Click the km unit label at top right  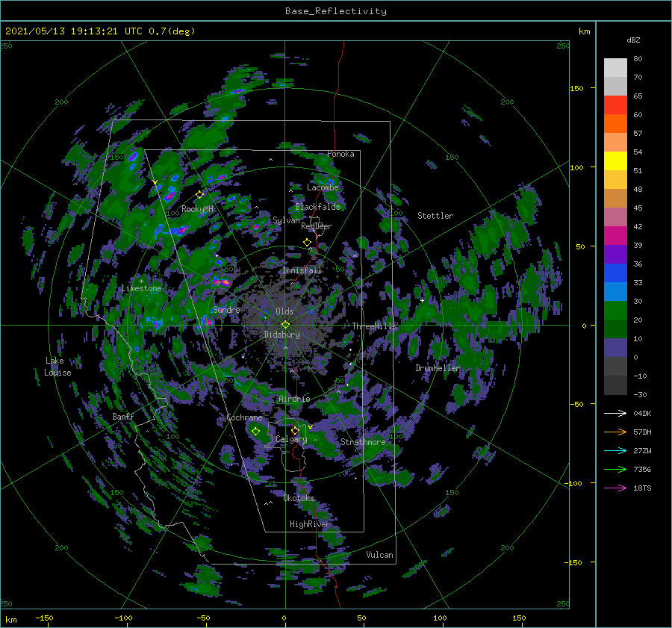pyautogui.click(x=584, y=31)
